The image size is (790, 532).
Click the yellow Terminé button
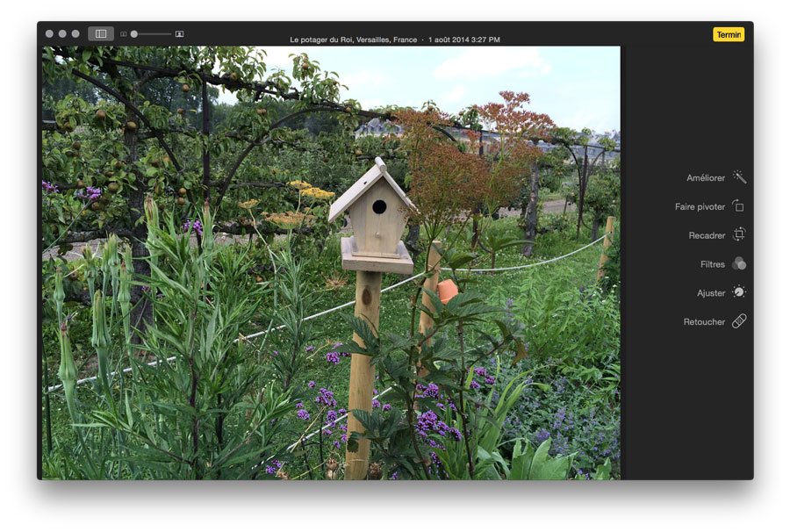729,34
